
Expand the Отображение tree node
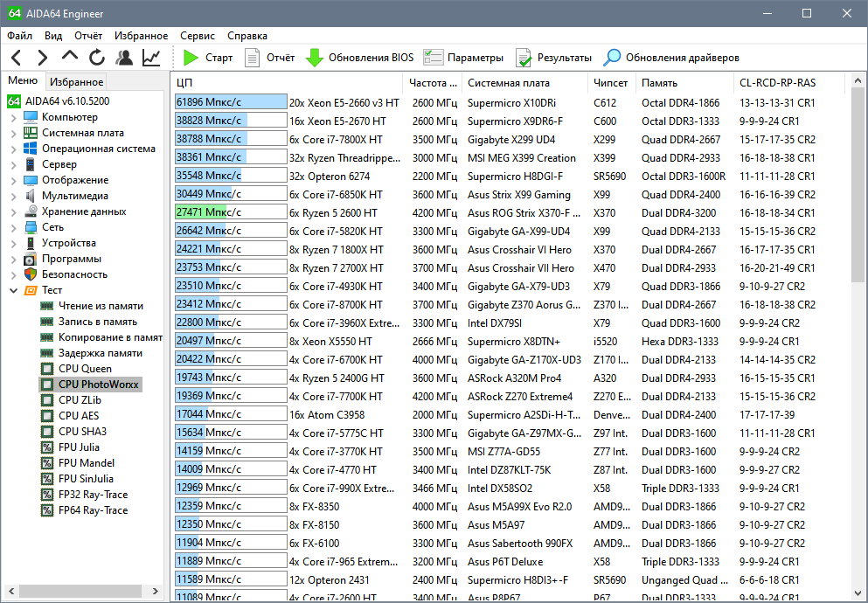13,180
